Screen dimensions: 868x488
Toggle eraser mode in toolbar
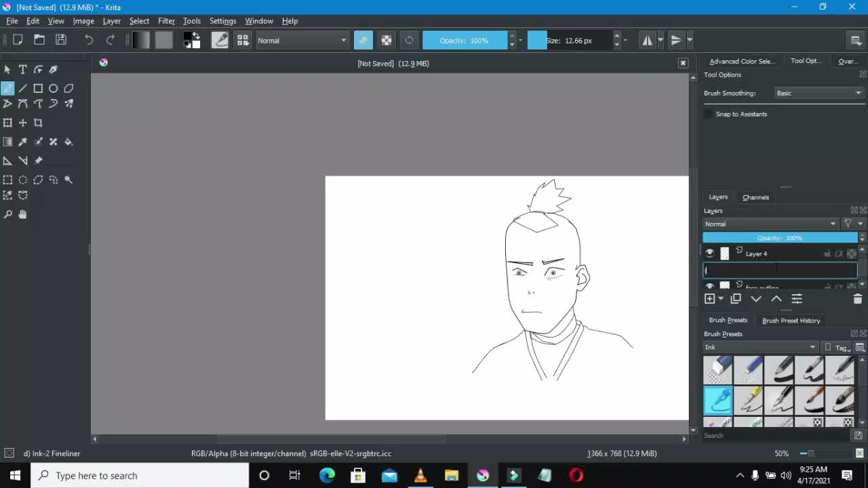point(363,41)
